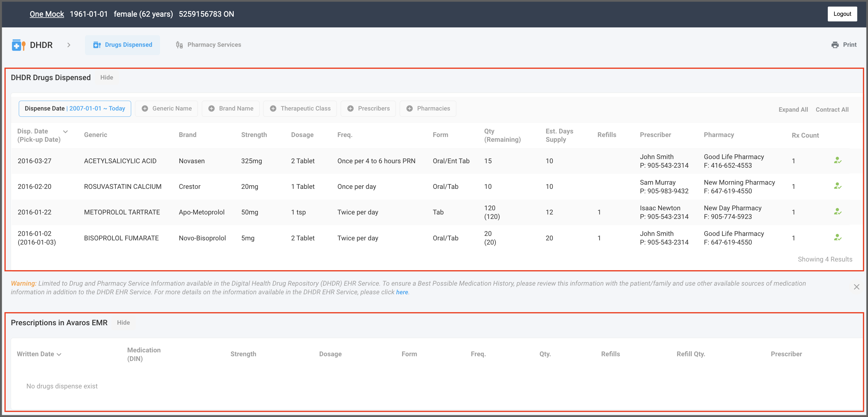This screenshot has height=417, width=868.
Task: Add a Prescribers filter
Action: (368, 108)
